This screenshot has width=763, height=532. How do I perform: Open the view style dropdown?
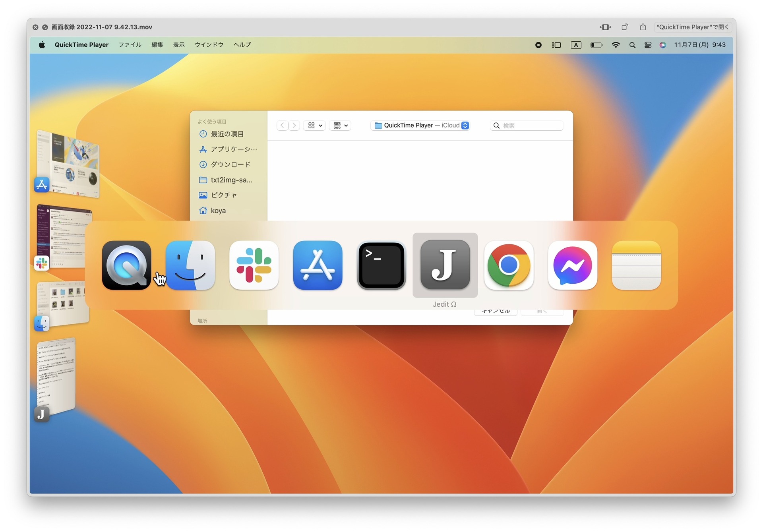click(x=314, y=125)
